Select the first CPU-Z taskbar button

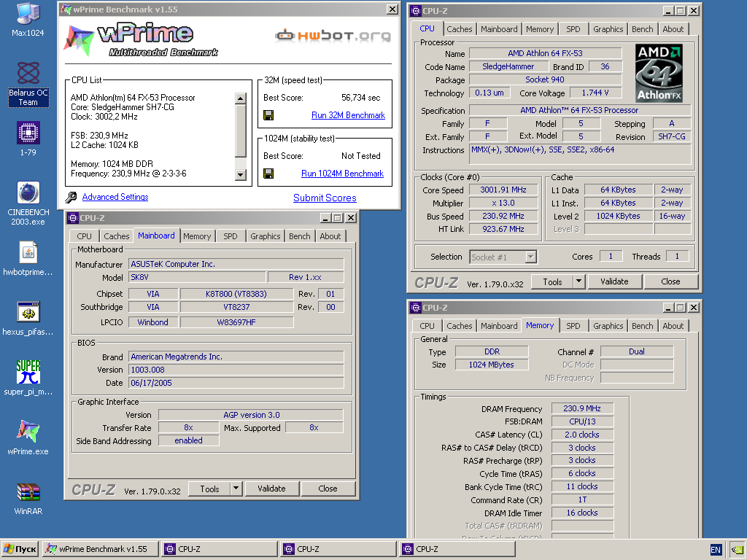tap(219, 549)
